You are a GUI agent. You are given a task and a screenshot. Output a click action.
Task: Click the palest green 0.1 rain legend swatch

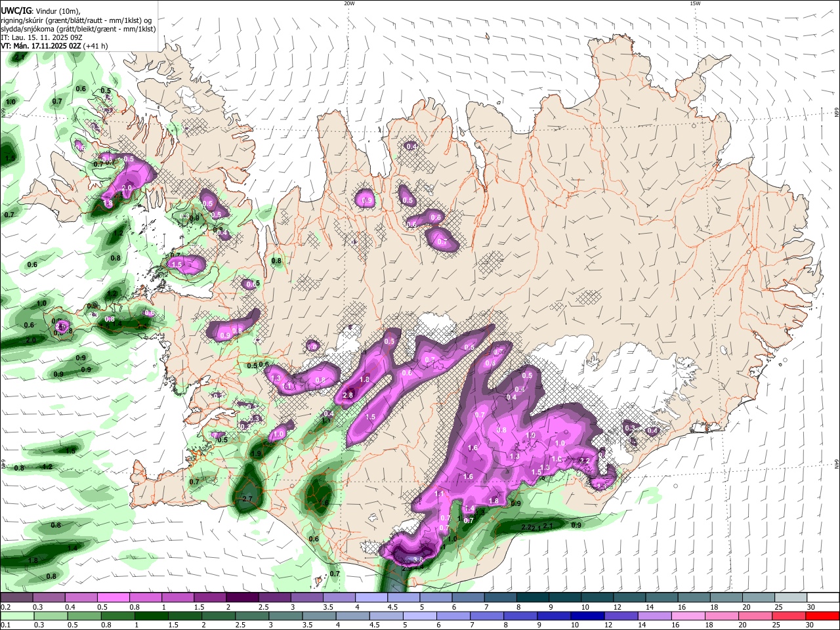pos(16,616)
